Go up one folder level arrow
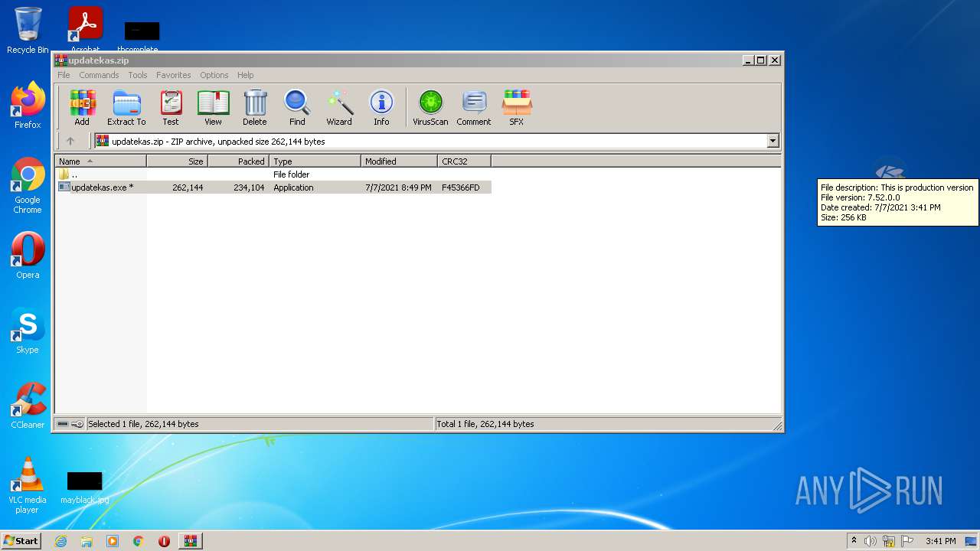 click(x=70, y=141)
